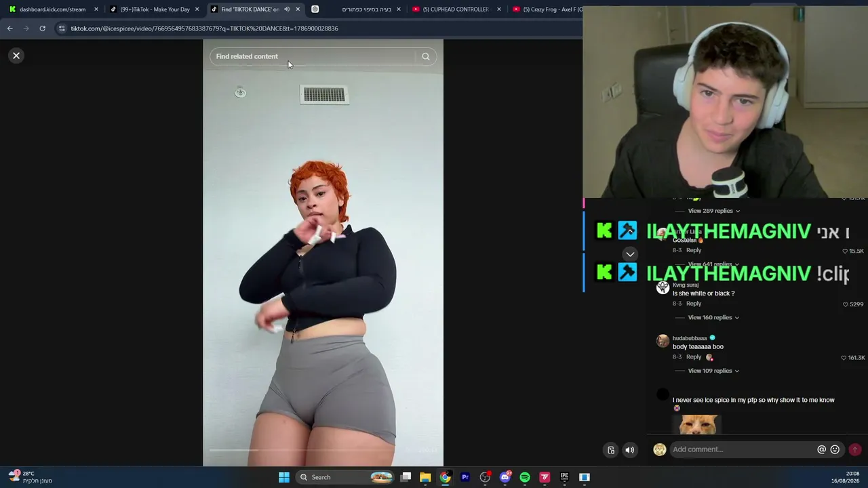The height and width of the screenshot is (488, 868).
Task: Close the TikTok video viewer with X
Action: pos(16,56)
